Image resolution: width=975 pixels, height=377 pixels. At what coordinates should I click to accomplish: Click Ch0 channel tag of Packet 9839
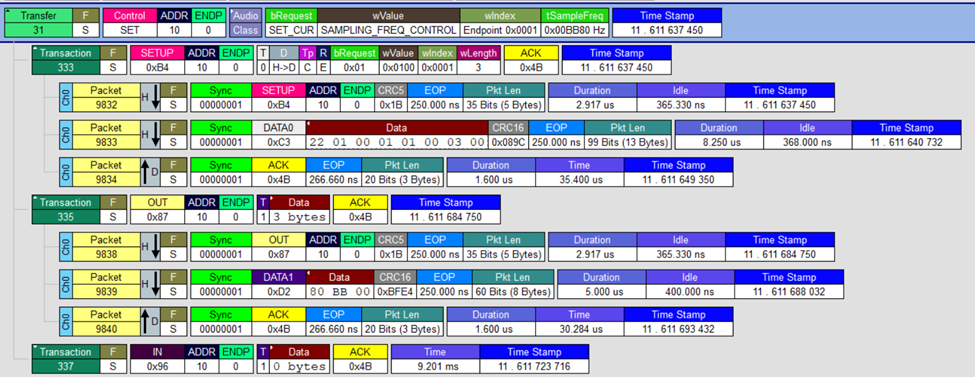(x=65, y=284)
